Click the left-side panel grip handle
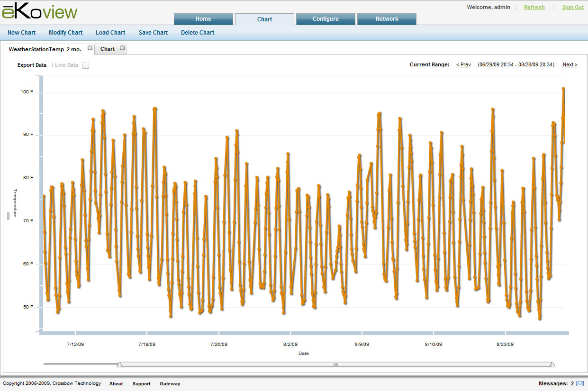The height and width of the screenshot is (391, 588). point(8,216)
